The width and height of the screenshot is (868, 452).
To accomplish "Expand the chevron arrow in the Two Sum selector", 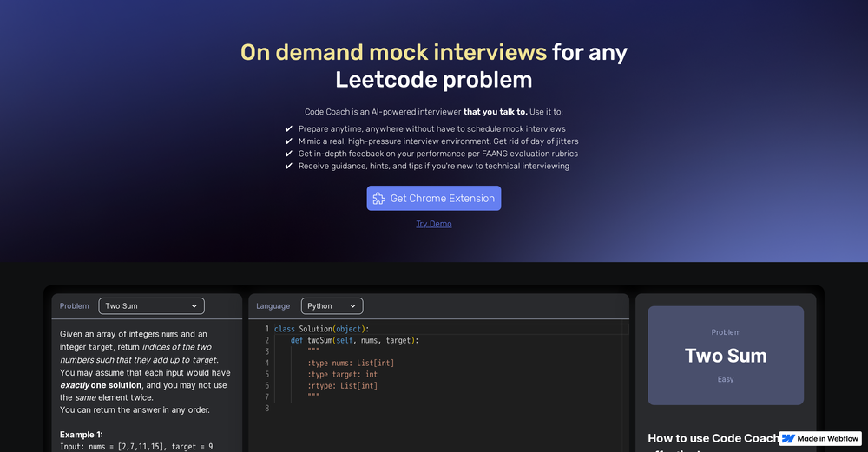I will [x=194, y=306].
